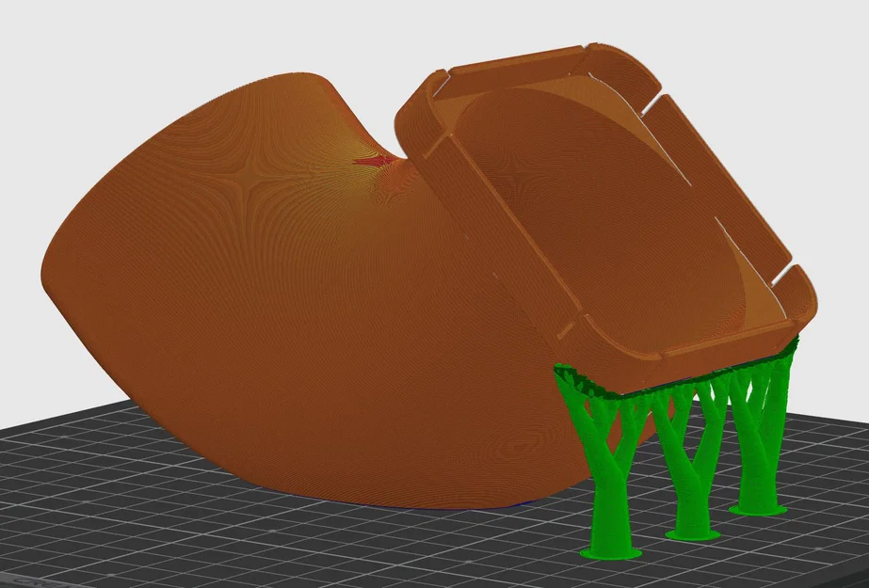Image resolution: width=869 pixels, height=588 pixels.
Task: Click the leftmost green support base disc
Action: (611, 552)
